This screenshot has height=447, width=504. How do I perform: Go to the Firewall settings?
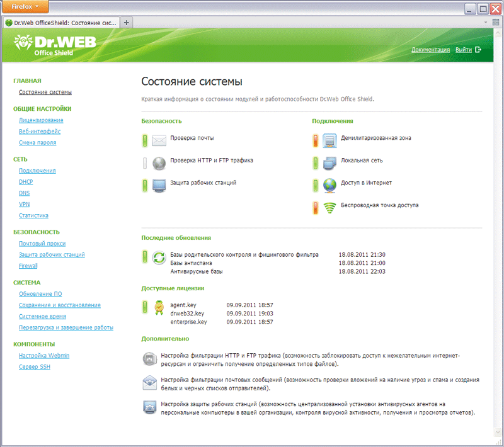28,266
